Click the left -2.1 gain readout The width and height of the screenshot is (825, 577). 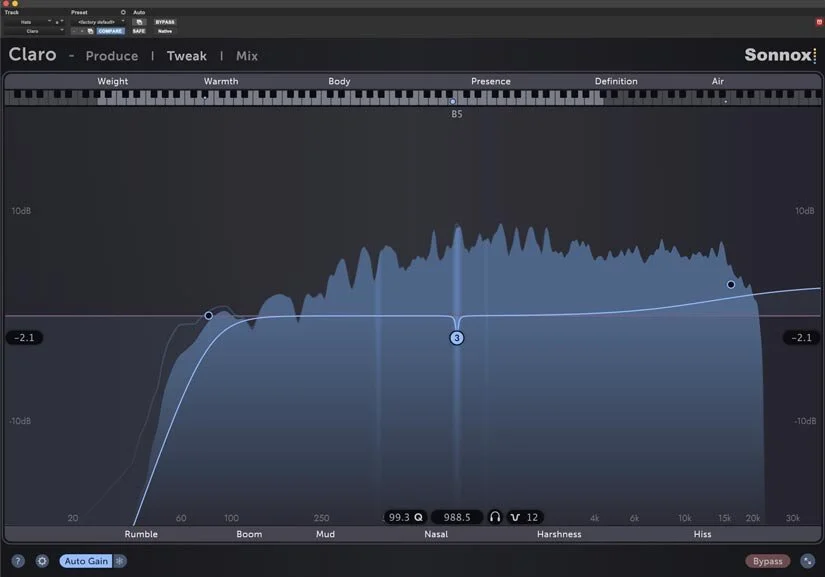pos(24,337)
